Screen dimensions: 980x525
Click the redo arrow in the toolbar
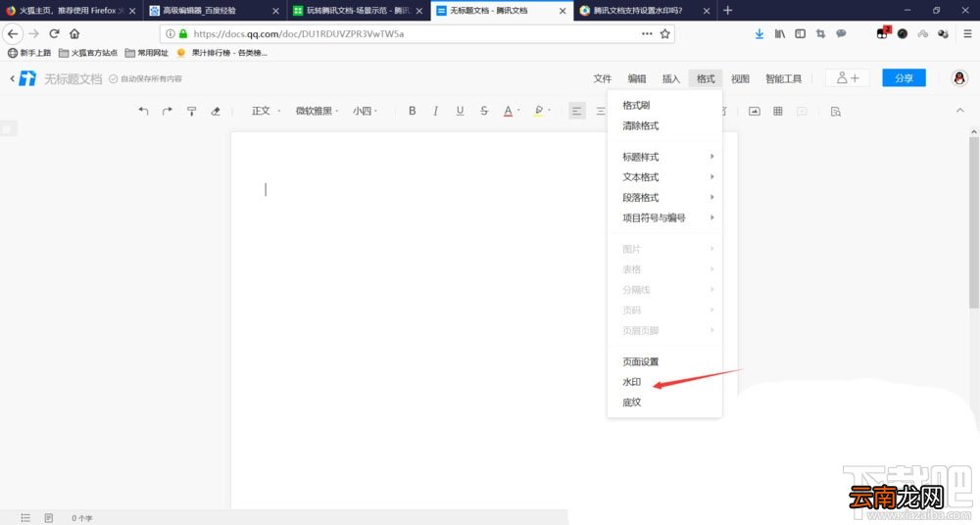[167, 111]
